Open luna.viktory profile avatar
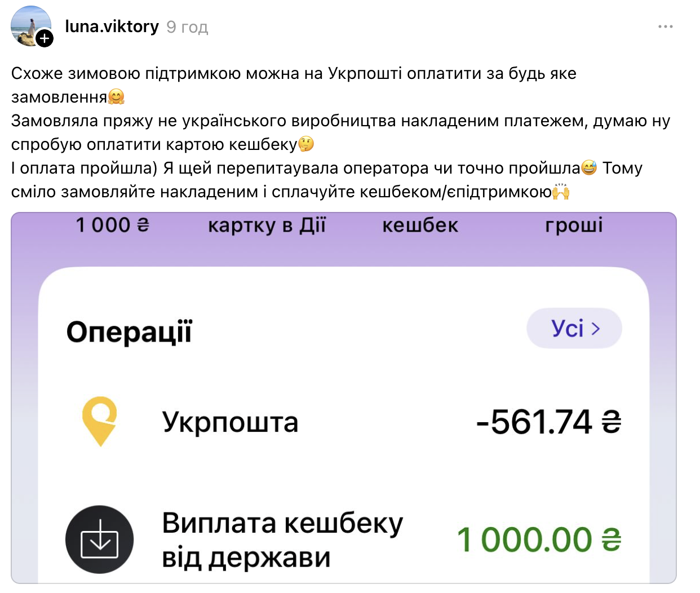This screenshot has height=593, width=700. pyautogui.click(x=29, y=25)
